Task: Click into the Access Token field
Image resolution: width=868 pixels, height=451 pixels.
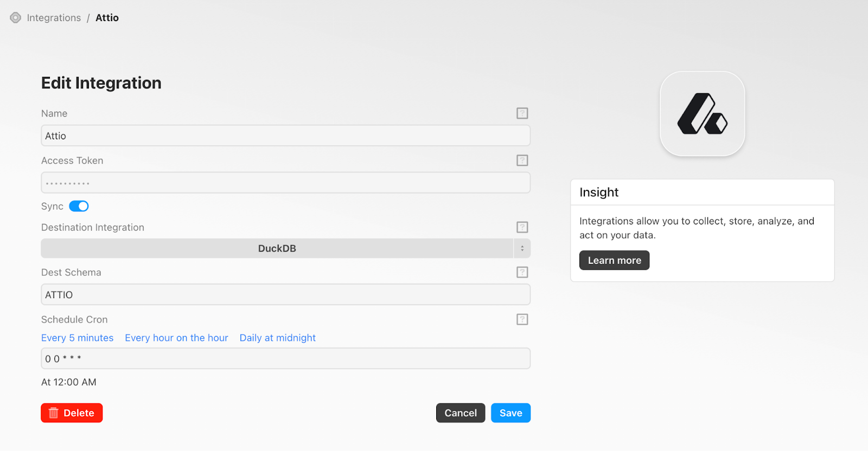Action: [286, 183]
